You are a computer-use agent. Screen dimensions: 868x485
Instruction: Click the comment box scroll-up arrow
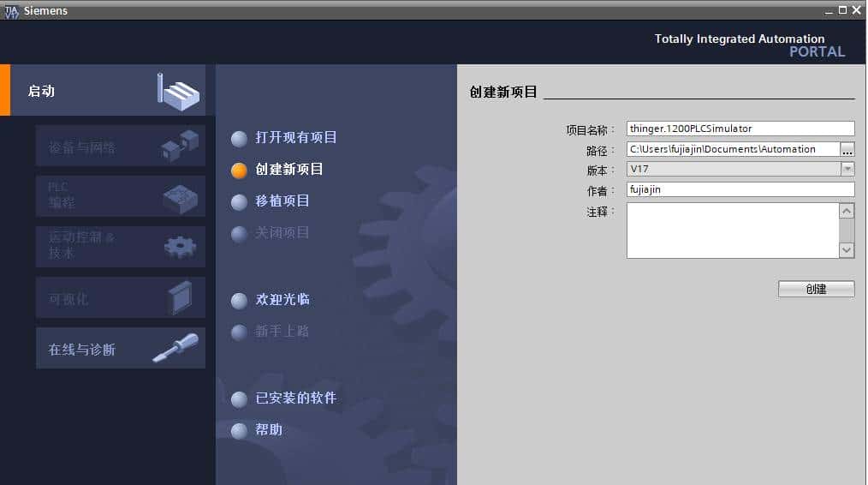[x=847, y=211]
